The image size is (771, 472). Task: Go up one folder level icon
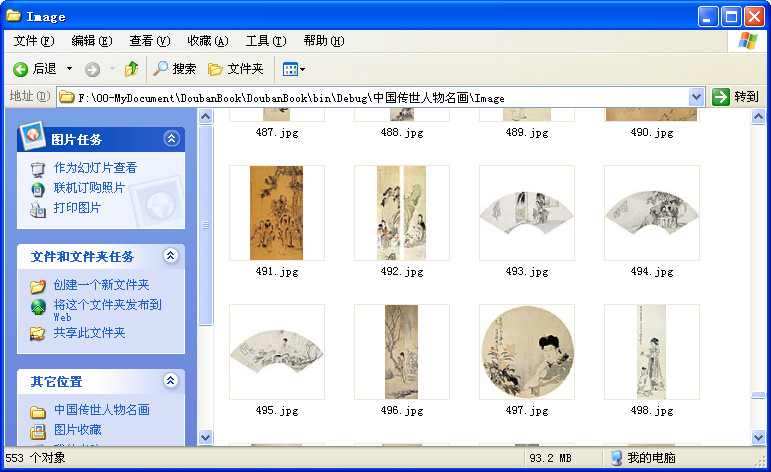coord(131,69)
